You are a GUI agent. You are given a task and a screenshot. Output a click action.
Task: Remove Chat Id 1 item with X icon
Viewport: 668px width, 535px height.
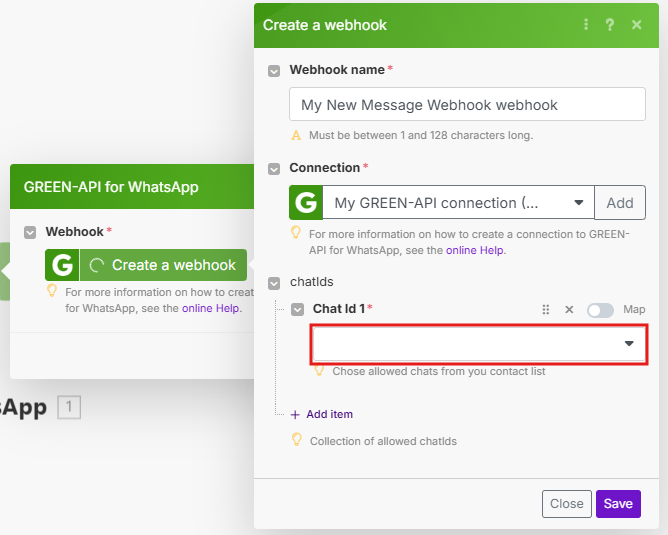tap(569, 310)
